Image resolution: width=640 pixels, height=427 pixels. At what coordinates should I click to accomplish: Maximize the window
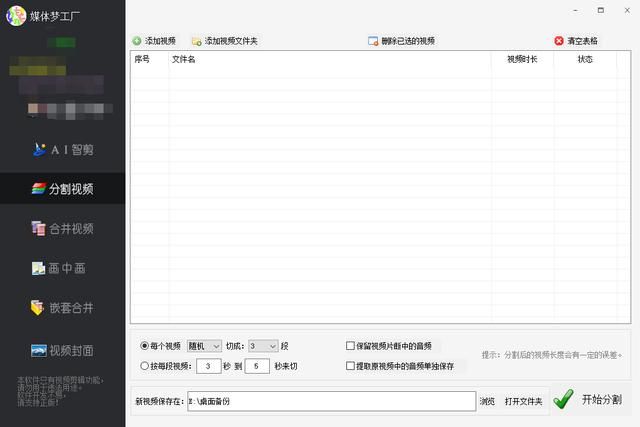point(601,11)
